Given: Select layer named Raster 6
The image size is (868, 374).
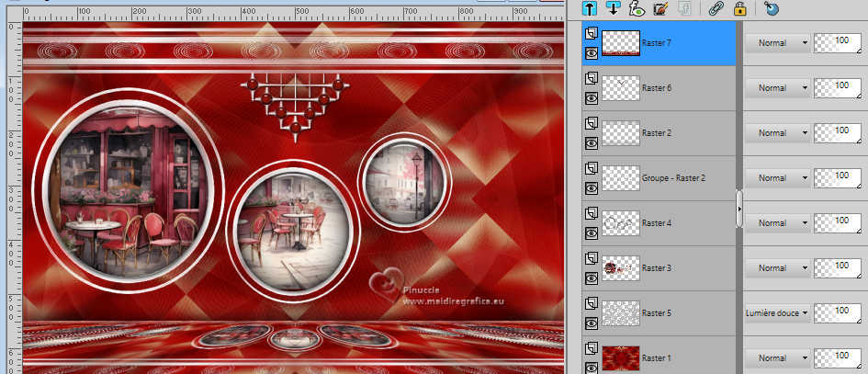Looking at the screenshot, I should (657, 88).
